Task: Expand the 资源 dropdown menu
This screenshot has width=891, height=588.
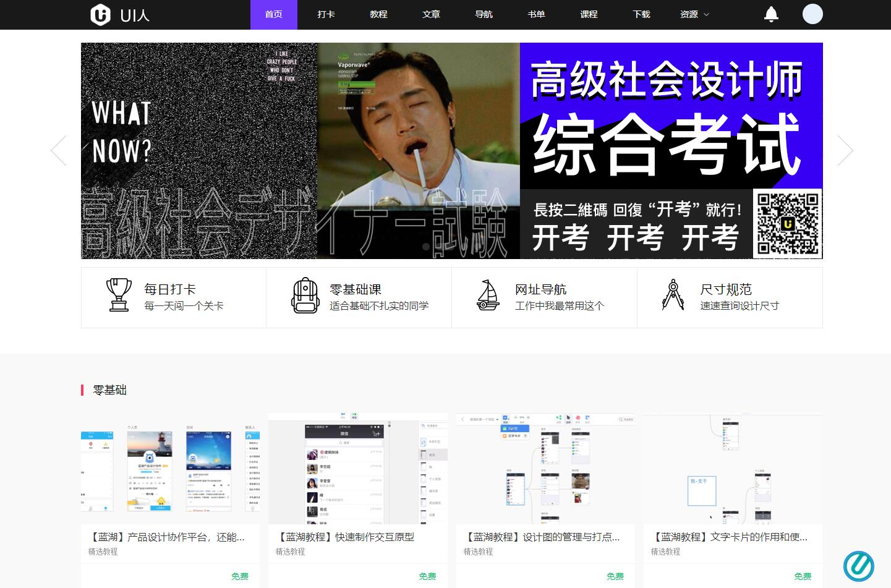Action: click(x=694, y=14)
